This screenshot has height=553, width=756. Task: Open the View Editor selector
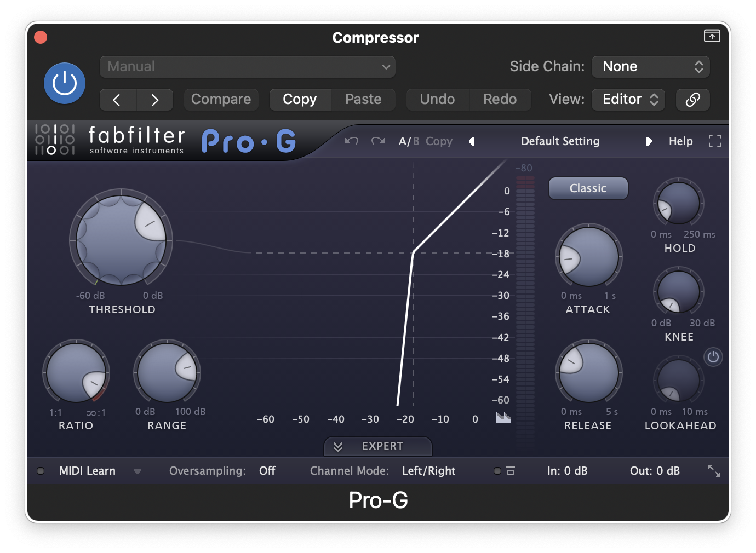628,100
